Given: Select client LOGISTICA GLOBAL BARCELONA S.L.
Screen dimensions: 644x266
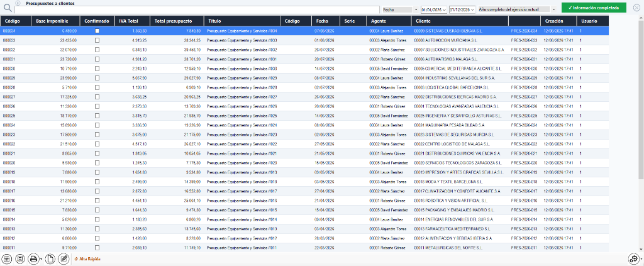Looking at the screenshot, I should click(x=451, y=87).
